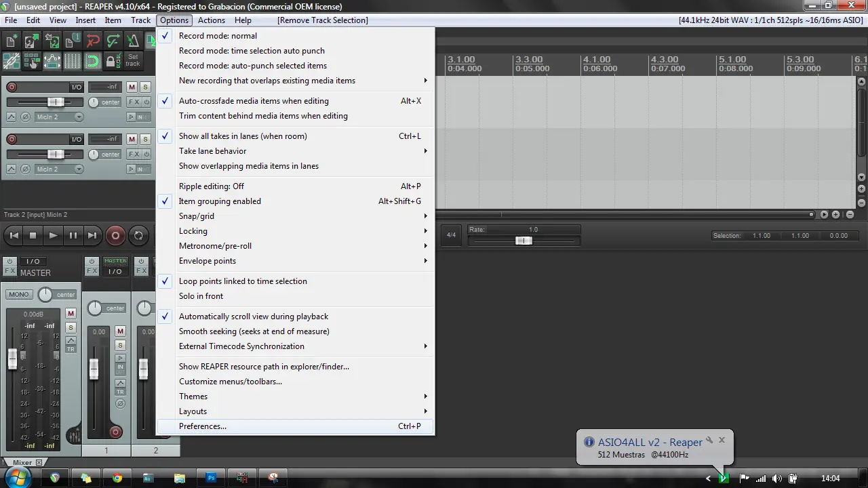Open FX on first track

point(134,102)
